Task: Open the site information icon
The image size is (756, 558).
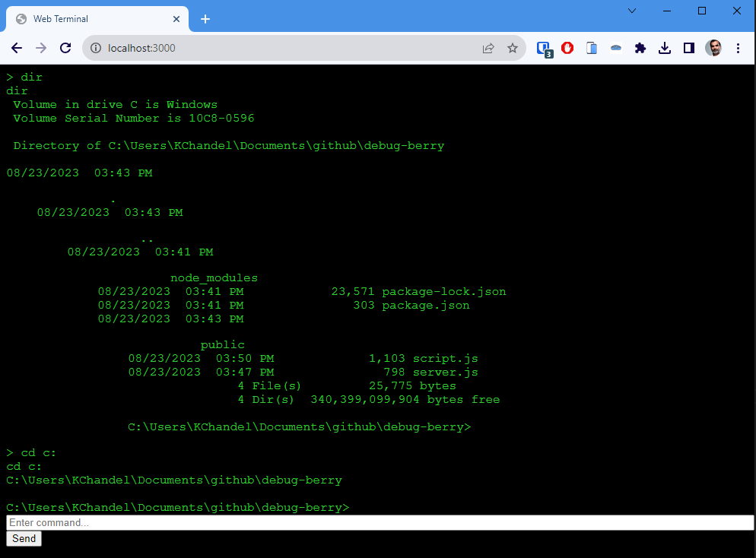Action: [96, 48]
